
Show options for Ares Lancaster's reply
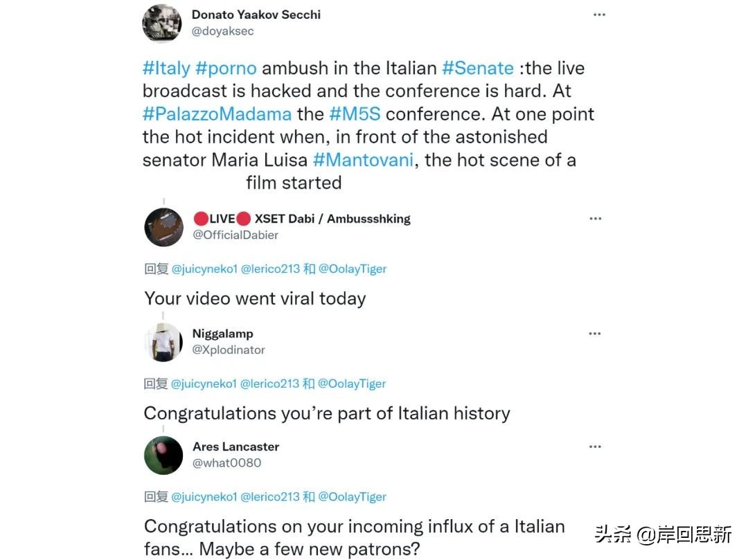(595, 446)
